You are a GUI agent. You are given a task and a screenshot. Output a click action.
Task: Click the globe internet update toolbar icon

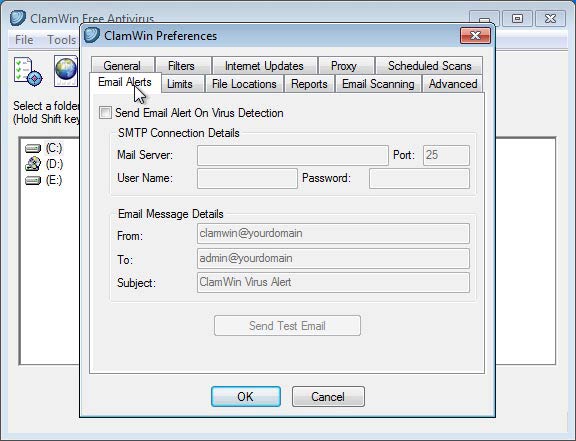click(x=66, y=71)
